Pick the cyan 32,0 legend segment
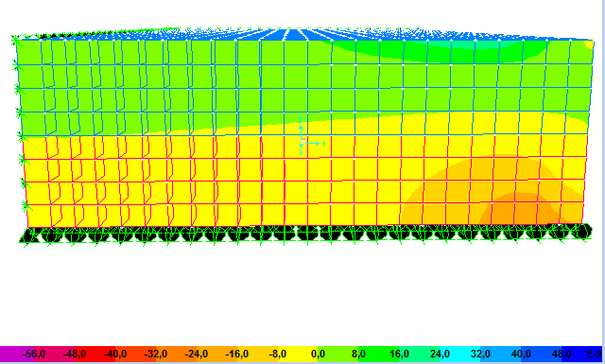 coord(480,354)
